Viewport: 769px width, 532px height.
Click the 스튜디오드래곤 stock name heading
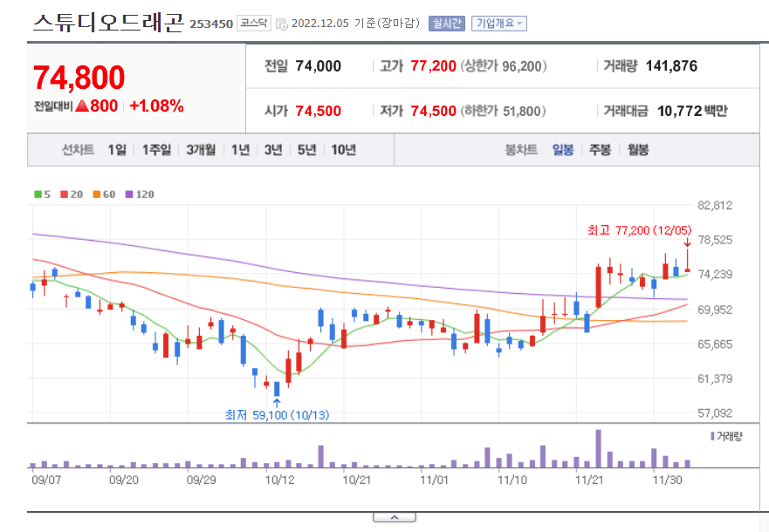click(x=108, y=23)
